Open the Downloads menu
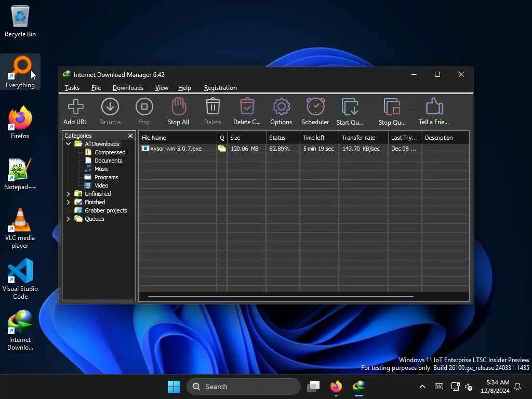 128,87
